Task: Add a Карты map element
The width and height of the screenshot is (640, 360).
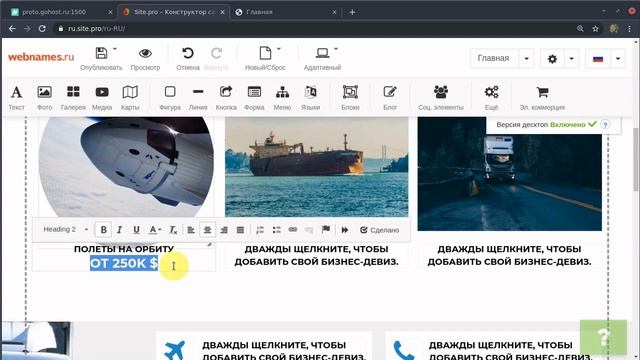Action: click(130, 98)
